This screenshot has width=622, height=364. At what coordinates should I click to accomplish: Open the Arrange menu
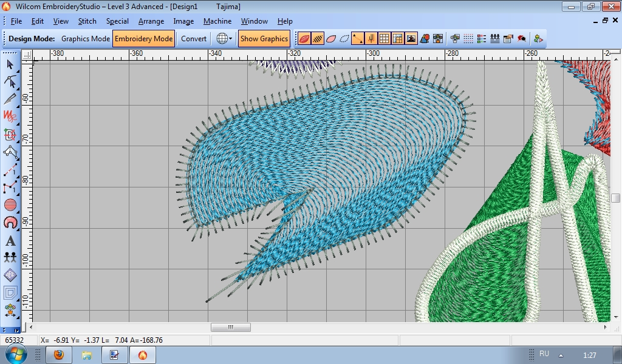tap(151, 21)
